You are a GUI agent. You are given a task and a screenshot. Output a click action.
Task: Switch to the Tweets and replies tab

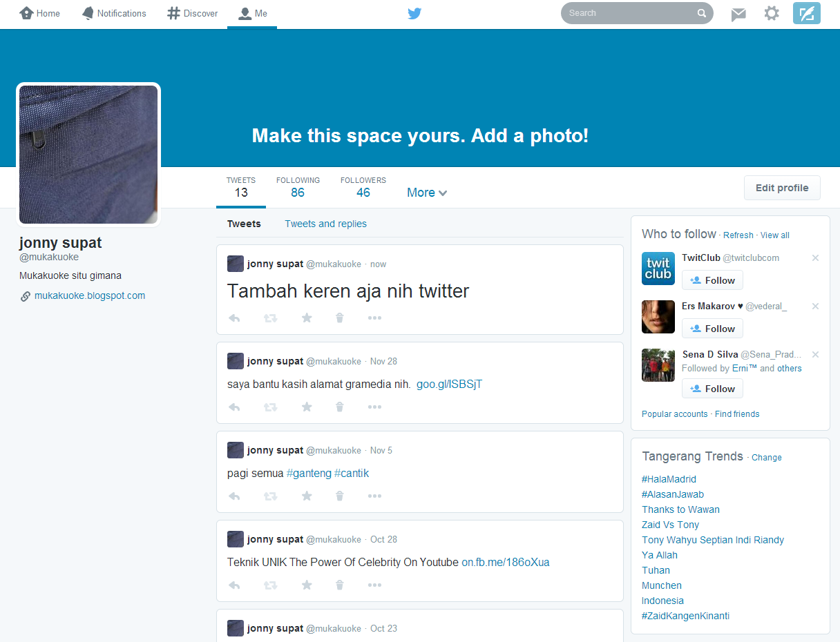tap(325, 224)
